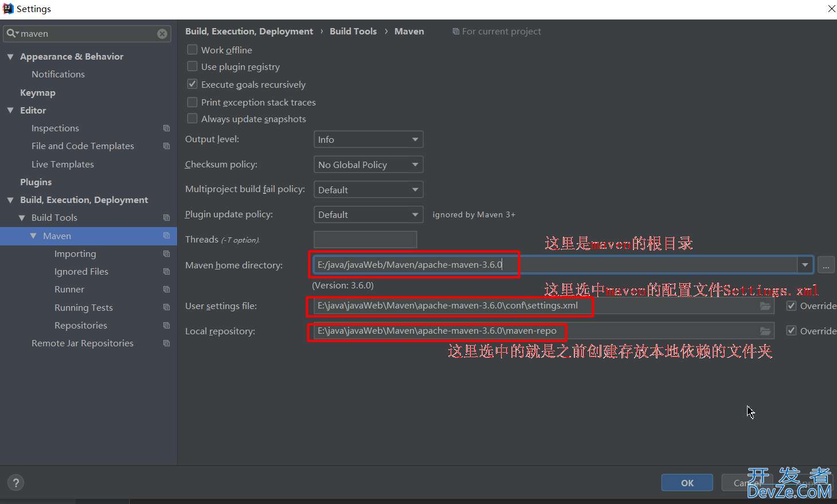The width and height of the screenshot is (837, 504).
Task: Select Ignored Files under Maven
Action: click(x=81, y=271)
